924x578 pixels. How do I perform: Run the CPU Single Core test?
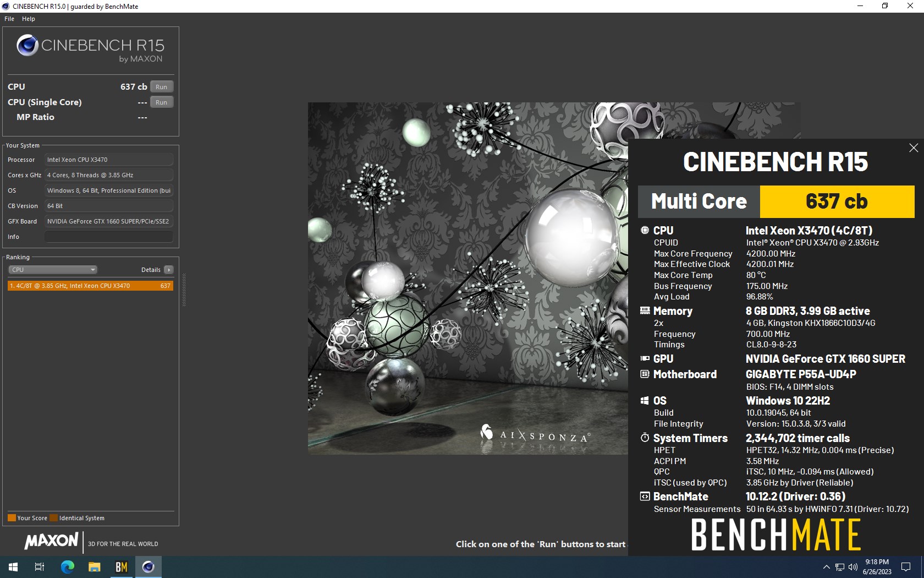coord(161,102)
